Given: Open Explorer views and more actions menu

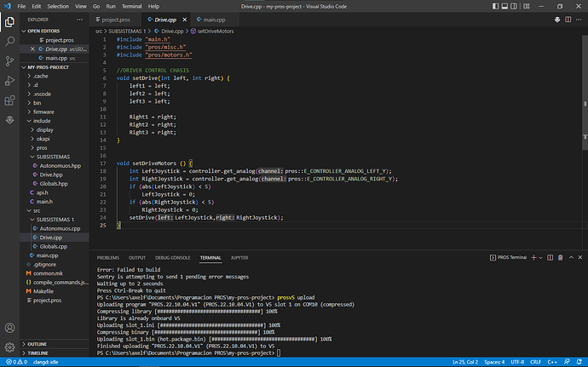Looking at the screenshot, I should [x=79, y=20].
